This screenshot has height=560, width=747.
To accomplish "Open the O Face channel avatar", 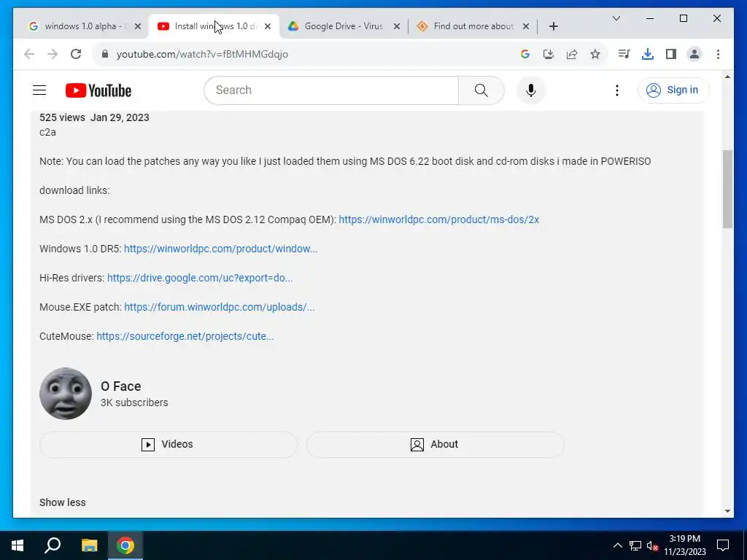I will [66, 393].
